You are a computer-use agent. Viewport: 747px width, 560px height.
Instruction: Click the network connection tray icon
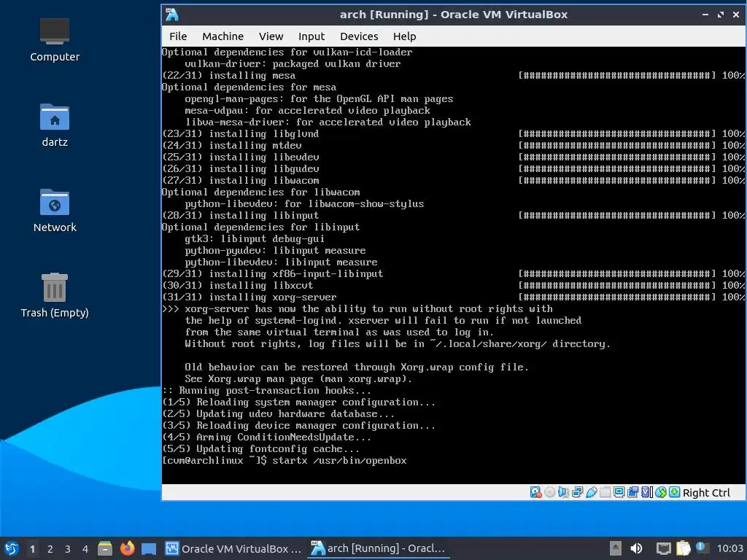pos(663,548)
